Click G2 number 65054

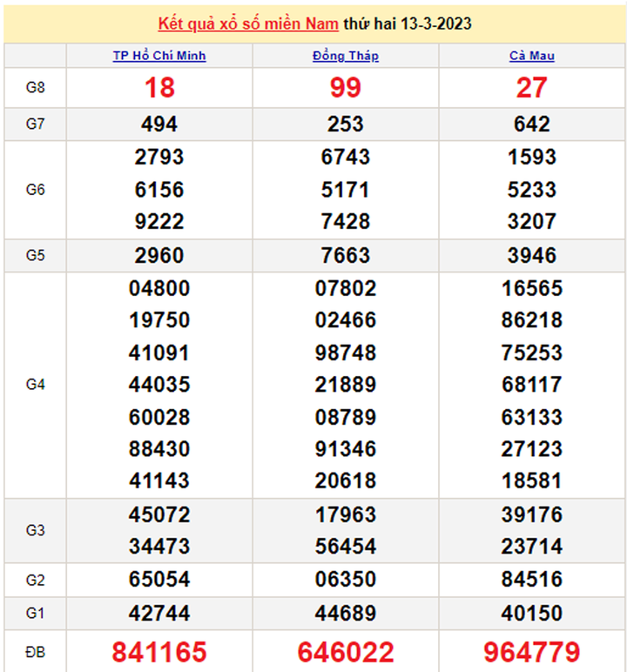tap(159, 580)
